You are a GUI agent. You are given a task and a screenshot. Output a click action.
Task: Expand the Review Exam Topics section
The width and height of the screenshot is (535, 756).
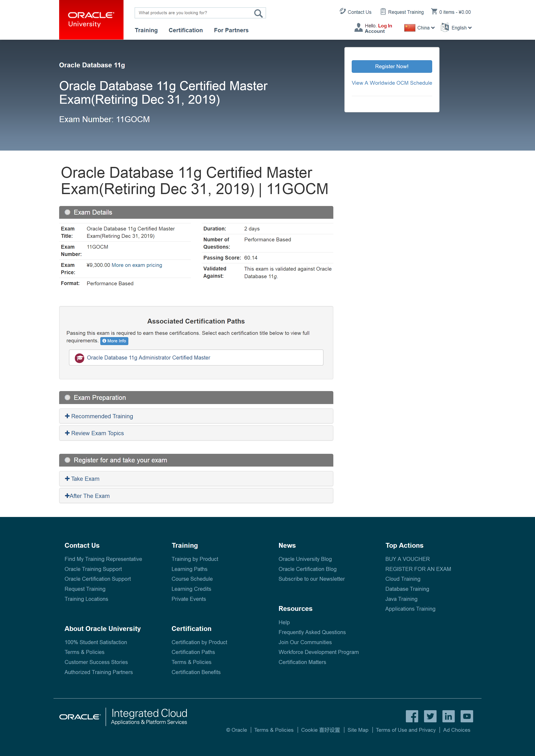[x=97, y=433]
